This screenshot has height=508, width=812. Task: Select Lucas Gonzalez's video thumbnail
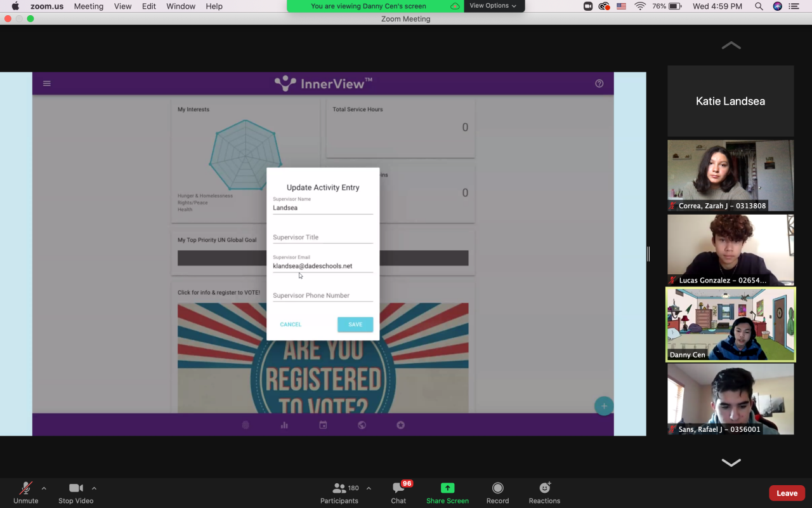click(x=731, y=250)
